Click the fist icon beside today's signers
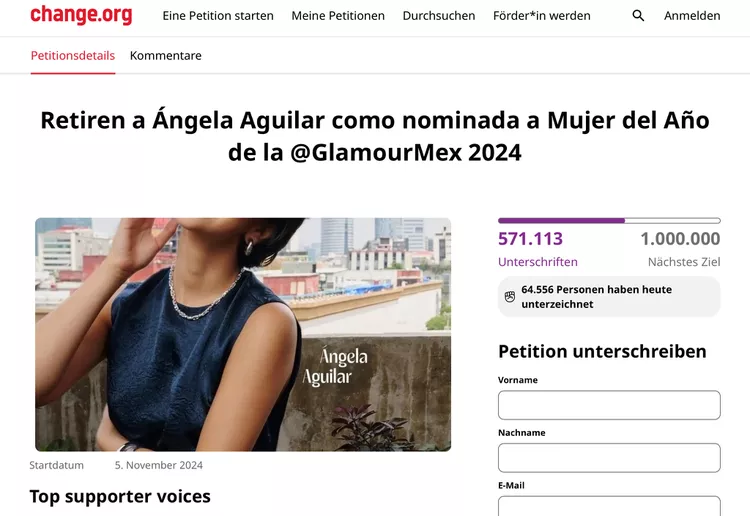 (x=510, y=297)
